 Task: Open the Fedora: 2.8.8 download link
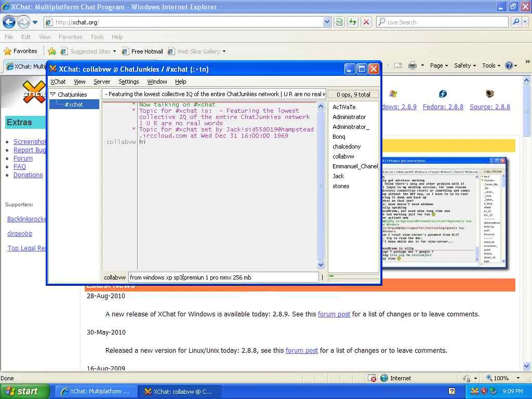point(443,107)
